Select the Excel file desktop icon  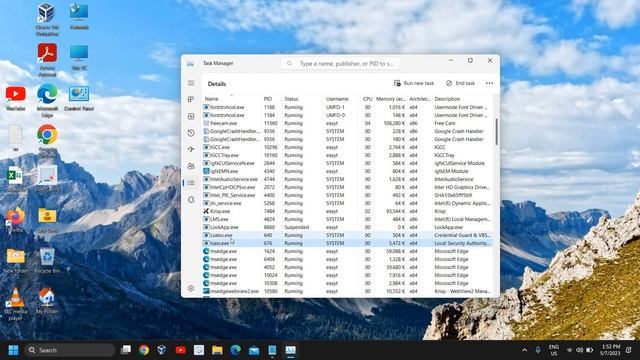[x=16, y=180]
